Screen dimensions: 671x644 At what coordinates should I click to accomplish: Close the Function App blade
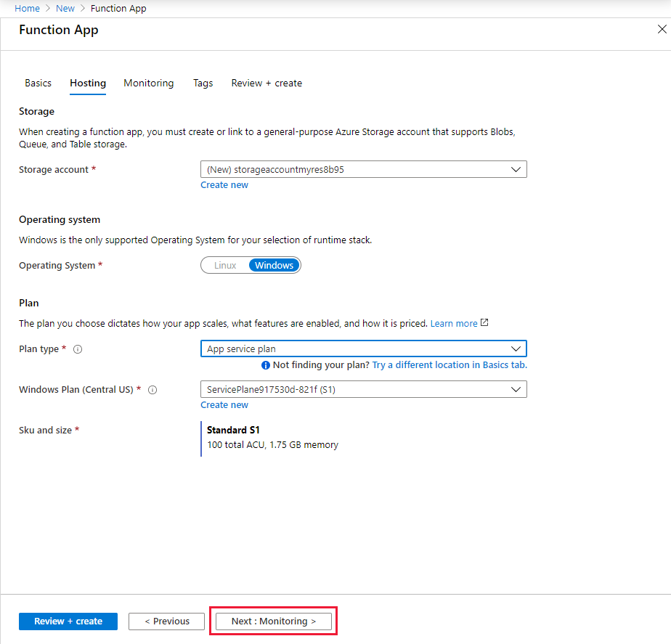pos(662,29)
